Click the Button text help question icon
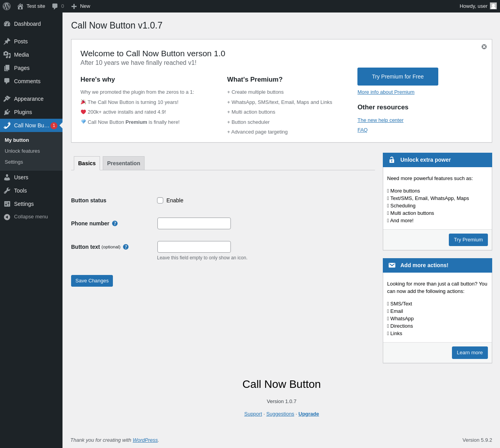This screenshot has height=448, width=500. (126, 247)
